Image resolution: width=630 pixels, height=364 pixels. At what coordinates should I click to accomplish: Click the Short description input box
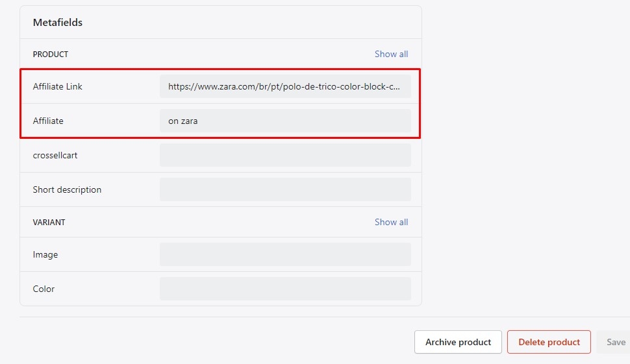click(285, 189)
